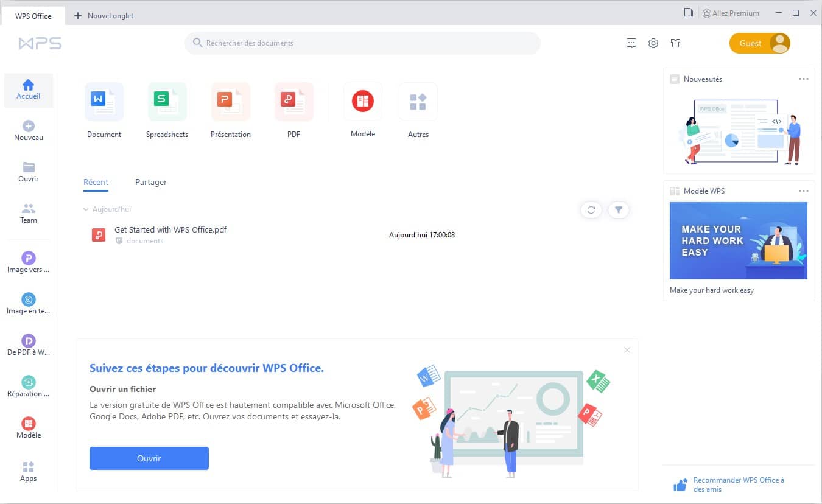Open the PDF tool icon
The image size is (822, 504).
[294, 102]
